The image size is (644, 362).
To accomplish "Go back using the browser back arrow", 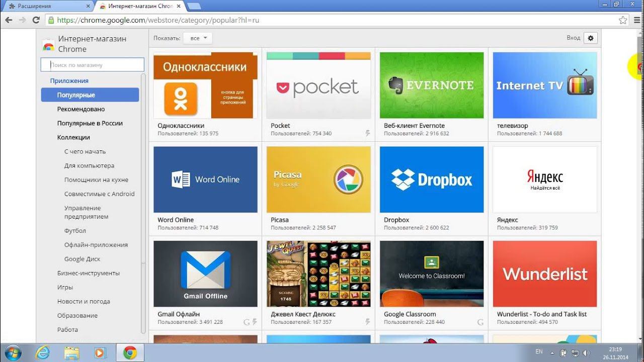I will [x=9, y=20].
